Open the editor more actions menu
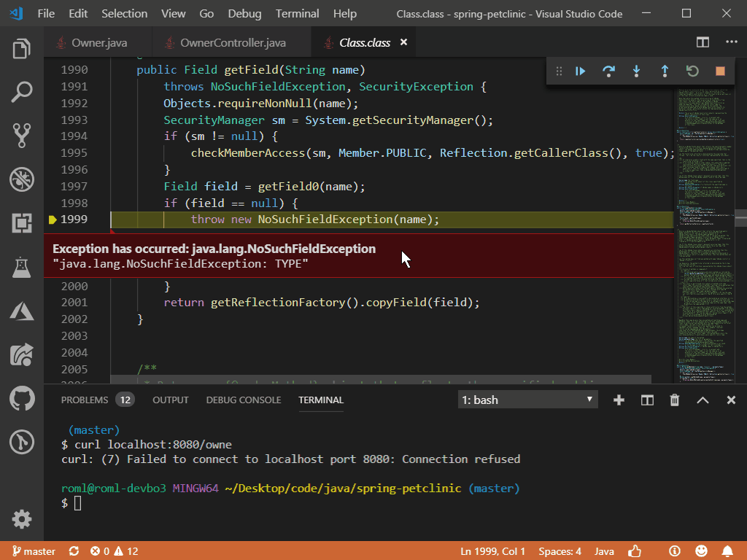747x560 pixels. (x=732, y=42)
